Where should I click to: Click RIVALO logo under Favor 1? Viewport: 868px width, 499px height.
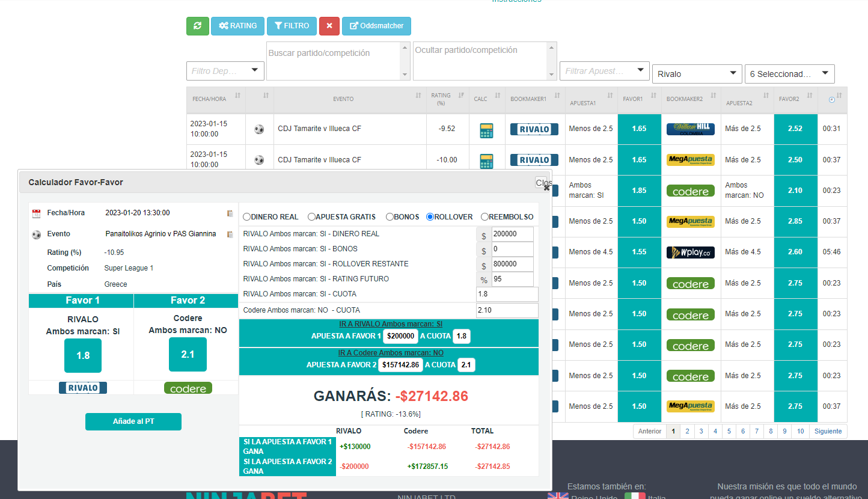tap(83, 388)
